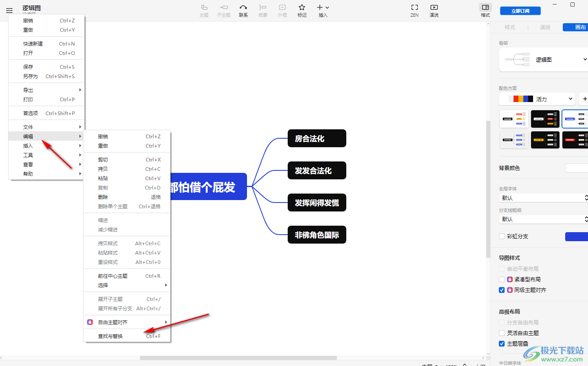Image resolution: width=588 pixels, height=366 pixels.
Task: Uncheck the 同级主题对齐 checkbox
Action: pyautogui.click(x=502, y=290)
